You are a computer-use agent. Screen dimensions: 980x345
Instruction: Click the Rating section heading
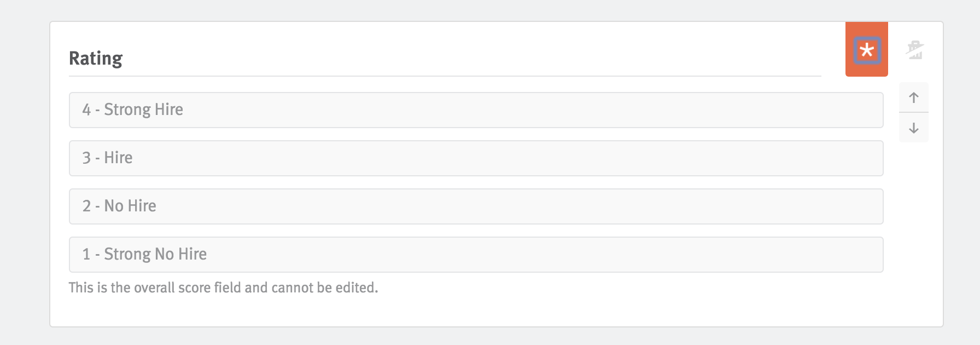point(96,58)
